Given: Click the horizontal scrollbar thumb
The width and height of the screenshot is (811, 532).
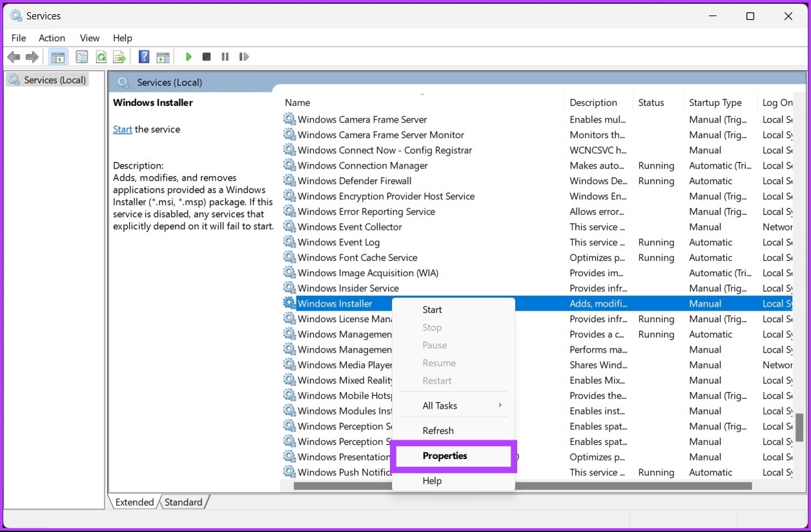Looking at the screenshot, I should coord(522,486).
